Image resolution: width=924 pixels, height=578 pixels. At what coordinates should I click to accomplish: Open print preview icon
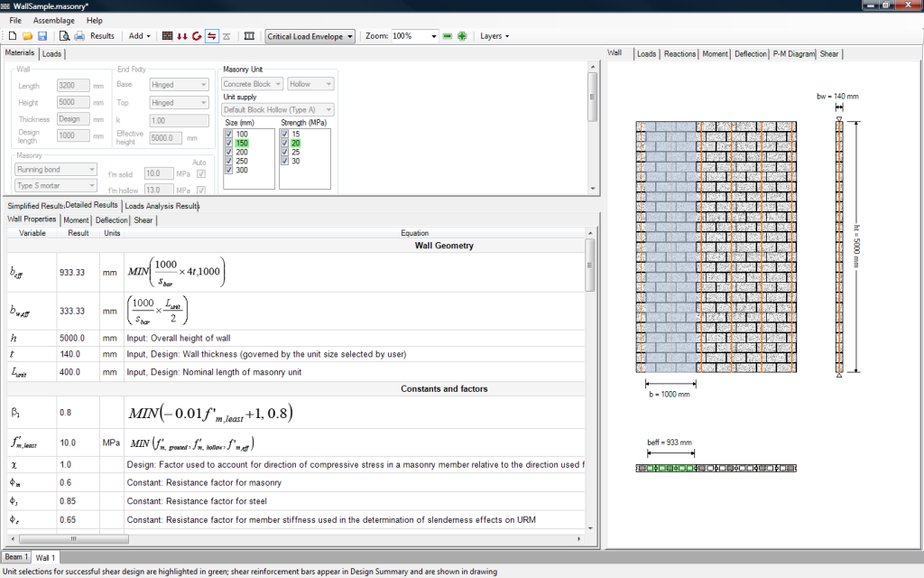coord(64,36)
